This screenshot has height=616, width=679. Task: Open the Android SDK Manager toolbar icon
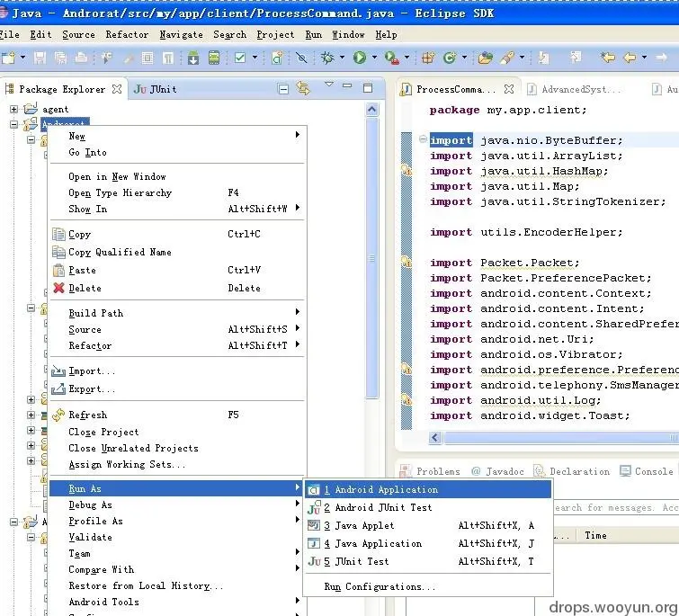point(193,58)
